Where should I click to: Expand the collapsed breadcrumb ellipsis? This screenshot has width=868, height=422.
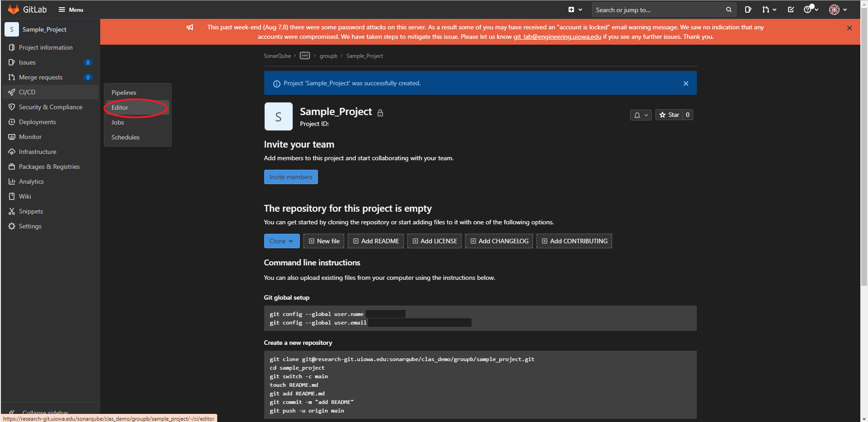305,56
